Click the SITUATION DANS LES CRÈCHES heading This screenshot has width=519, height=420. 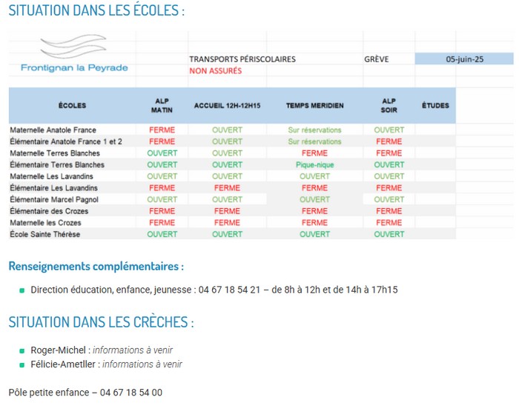(x=101, y=323)
